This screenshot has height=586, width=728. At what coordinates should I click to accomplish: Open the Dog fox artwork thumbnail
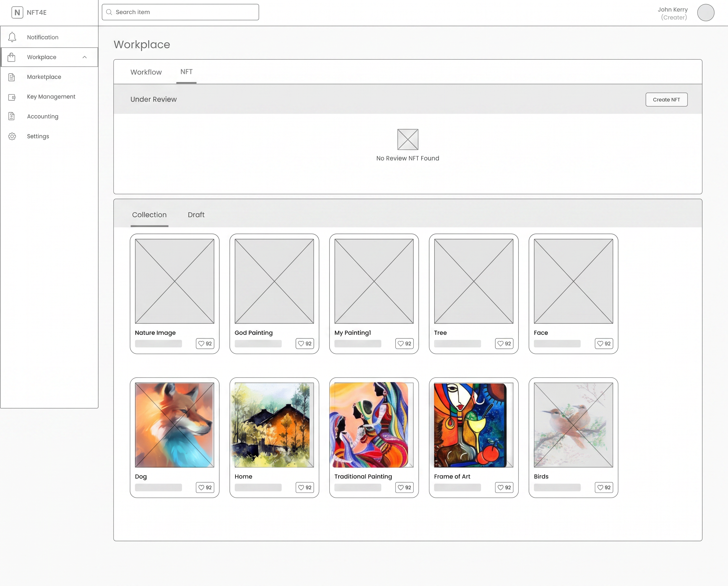175,425
